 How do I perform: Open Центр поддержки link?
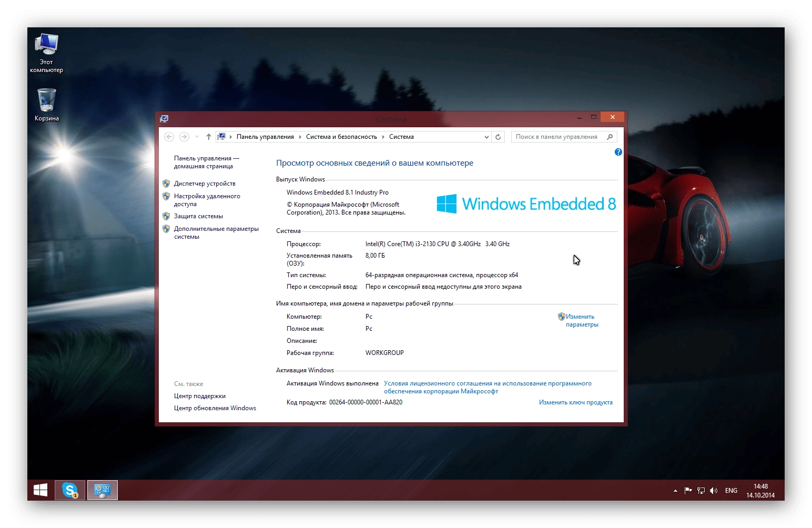click(x=199, y=396)
